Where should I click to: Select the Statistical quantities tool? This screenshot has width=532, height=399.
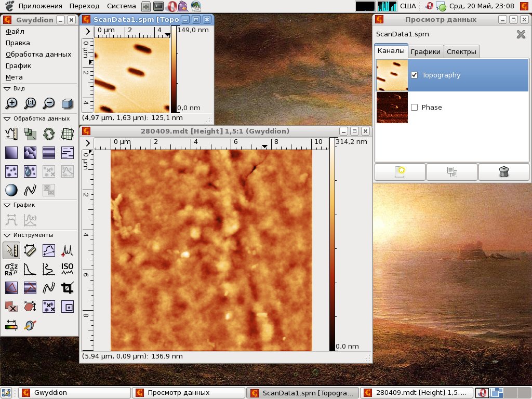click(11, 269)
